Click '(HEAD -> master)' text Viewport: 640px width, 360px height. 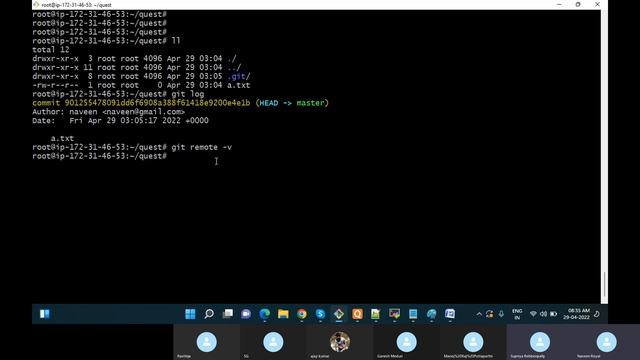tap(292, 103)
